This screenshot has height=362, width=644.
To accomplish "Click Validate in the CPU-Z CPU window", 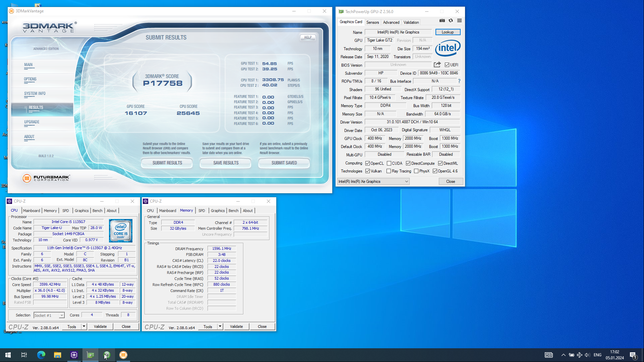I will [100, 327].
